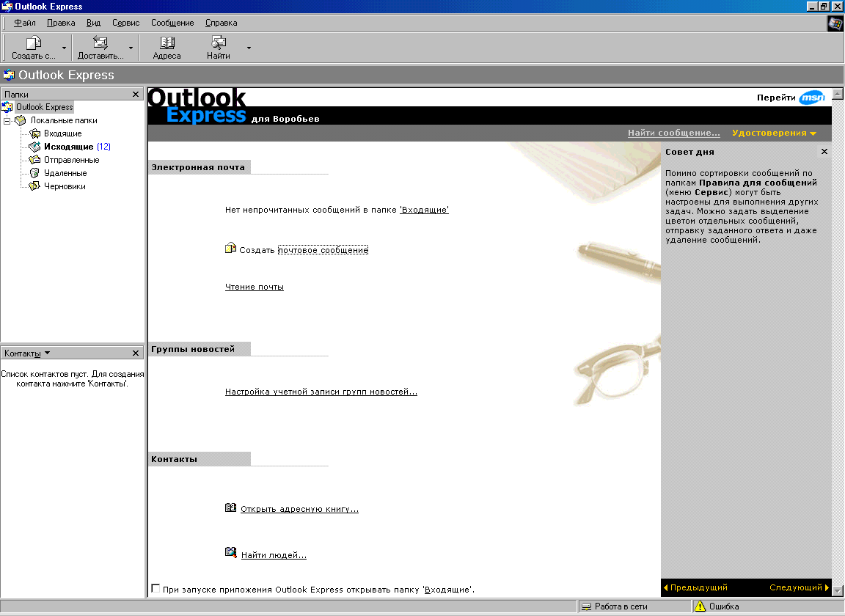Click the warning icon beside Ошибка
845x616 pixels.
point(700,606)
